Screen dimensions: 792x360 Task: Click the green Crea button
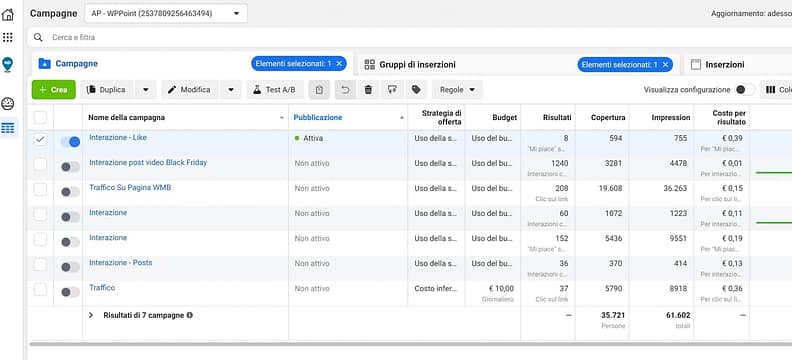click(x=54, y=89)
